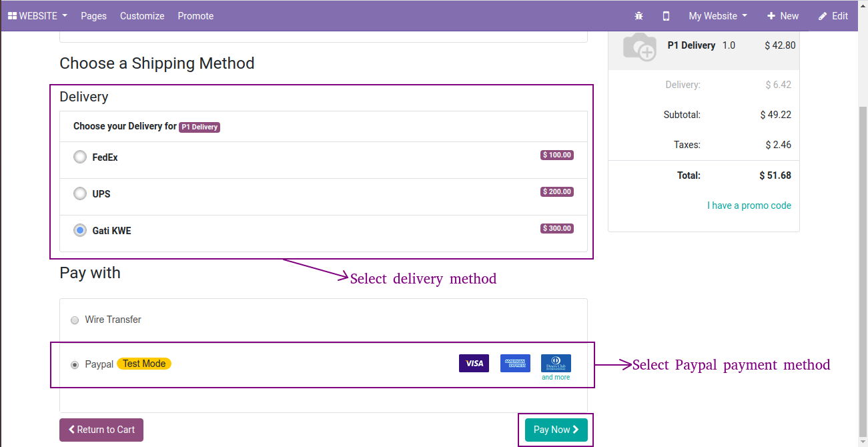Click the debug bug icon

(x=638, y=16)
